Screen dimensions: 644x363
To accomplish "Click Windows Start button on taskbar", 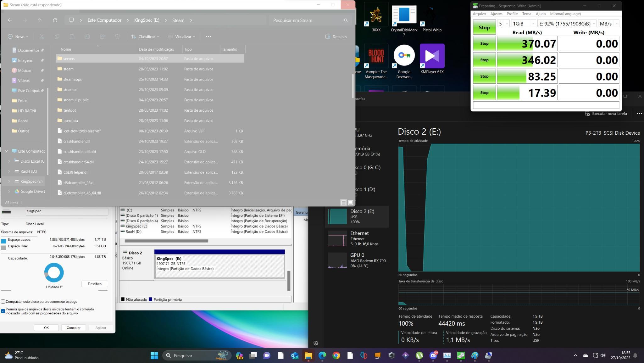I will tap(154, 355).
